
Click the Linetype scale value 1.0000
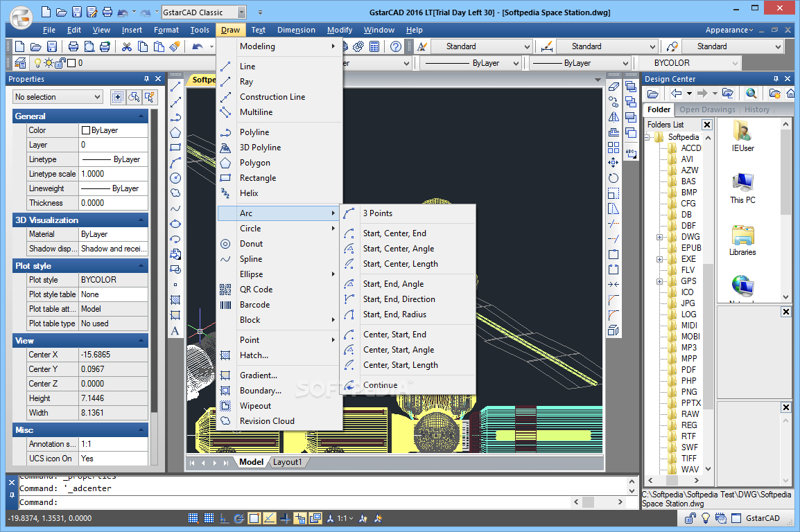(x=114, y=174)
